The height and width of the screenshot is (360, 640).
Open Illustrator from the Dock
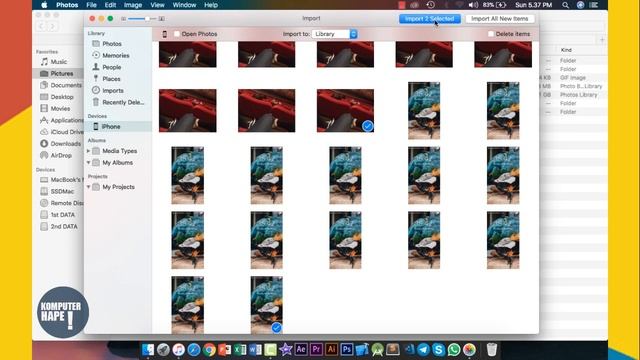[331, 349]
